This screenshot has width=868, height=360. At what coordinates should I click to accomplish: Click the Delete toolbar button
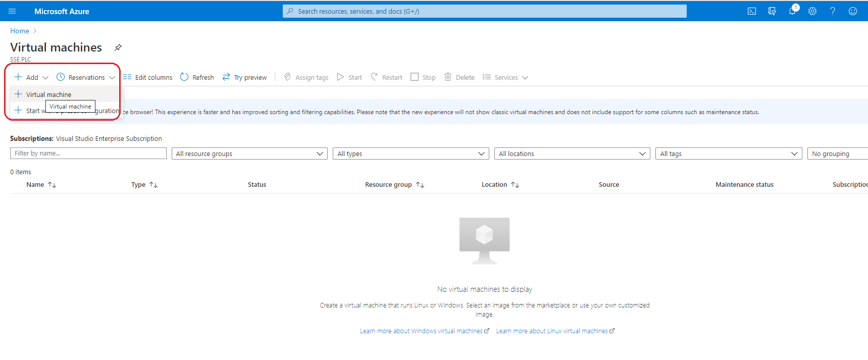[459, 77]
